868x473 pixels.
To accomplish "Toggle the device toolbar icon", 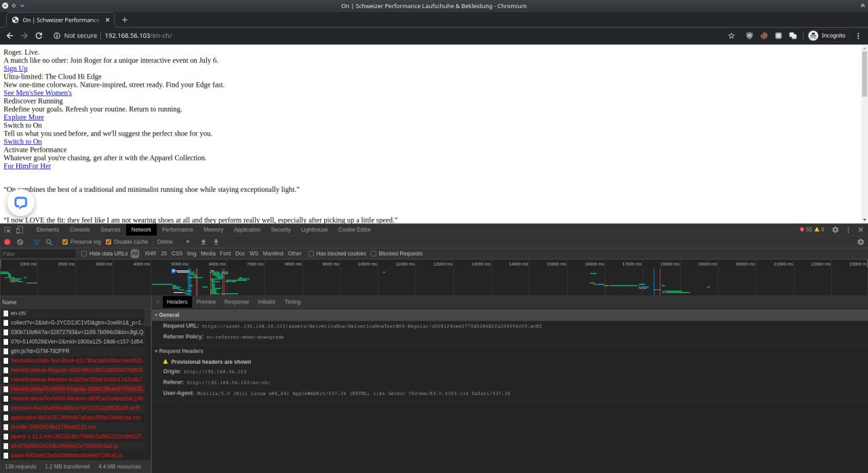I will point(19,230).
